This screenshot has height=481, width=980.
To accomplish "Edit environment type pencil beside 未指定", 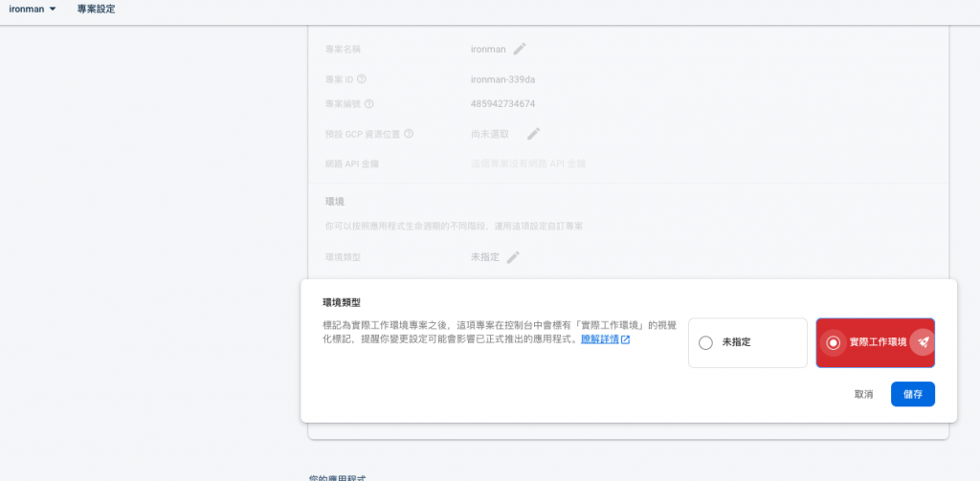I will click(513, 256).
